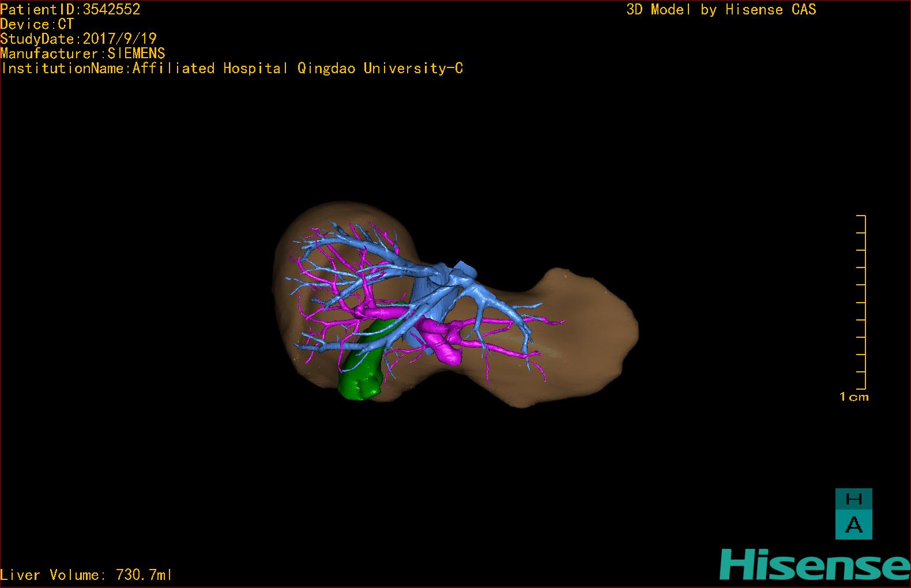Click the PatientID:3542552 text
Viewport: 911px width, 588px height.
(x=70, y=9)
